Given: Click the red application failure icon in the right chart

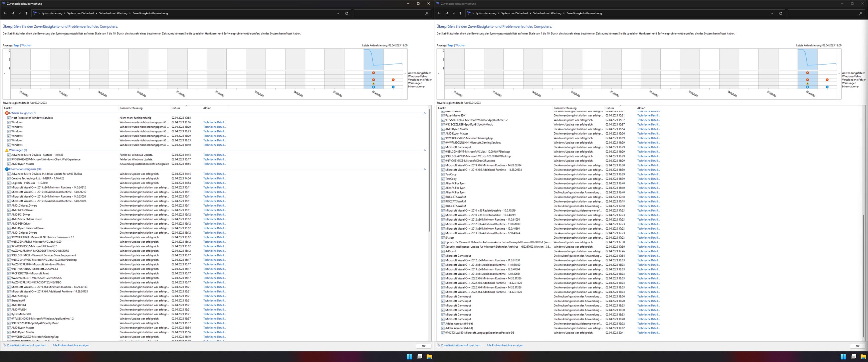Looking at the screenshot, I should click(x=807, y=73).
